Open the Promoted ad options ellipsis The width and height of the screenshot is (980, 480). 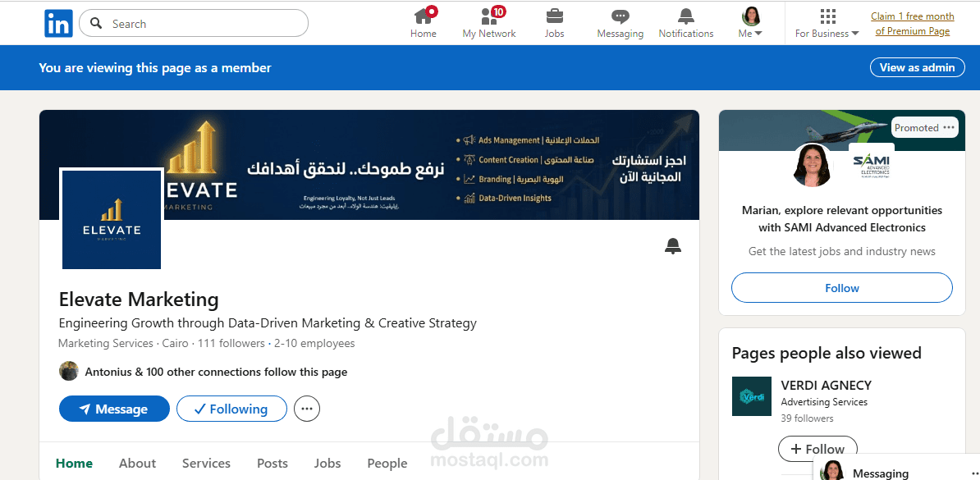point(950,127)
